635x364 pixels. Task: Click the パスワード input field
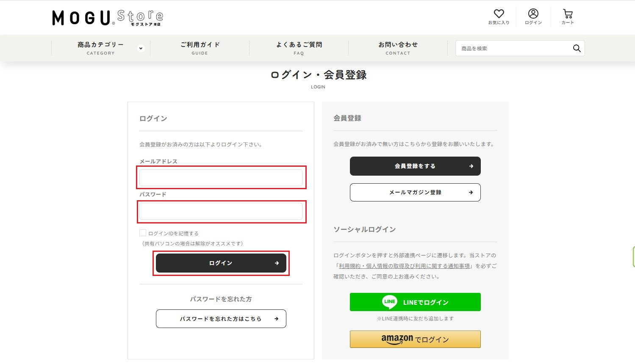point(221,211)
